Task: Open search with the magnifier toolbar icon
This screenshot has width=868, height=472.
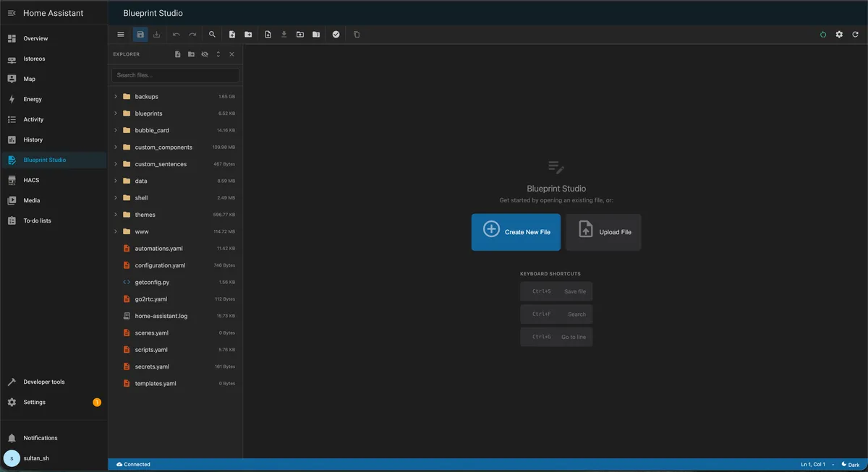Action: click(212, 35)
